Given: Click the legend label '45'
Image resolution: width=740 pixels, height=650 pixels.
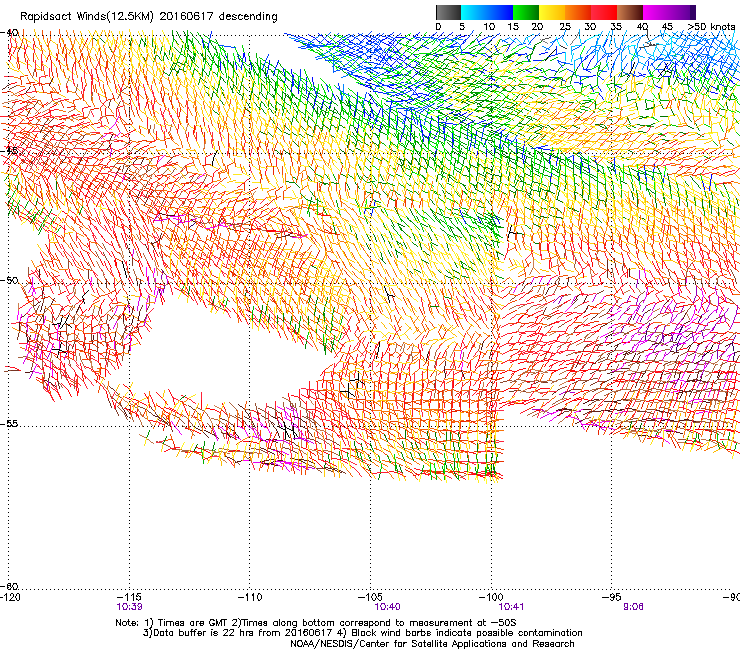Looking at the screenshot, I should pos(667,27).
